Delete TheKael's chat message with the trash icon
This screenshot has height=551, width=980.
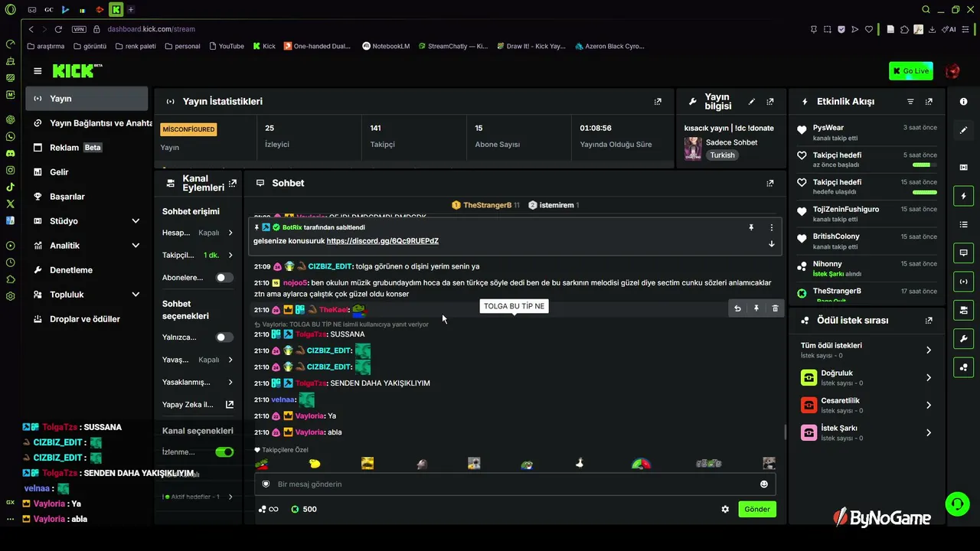tap(775, 308)
